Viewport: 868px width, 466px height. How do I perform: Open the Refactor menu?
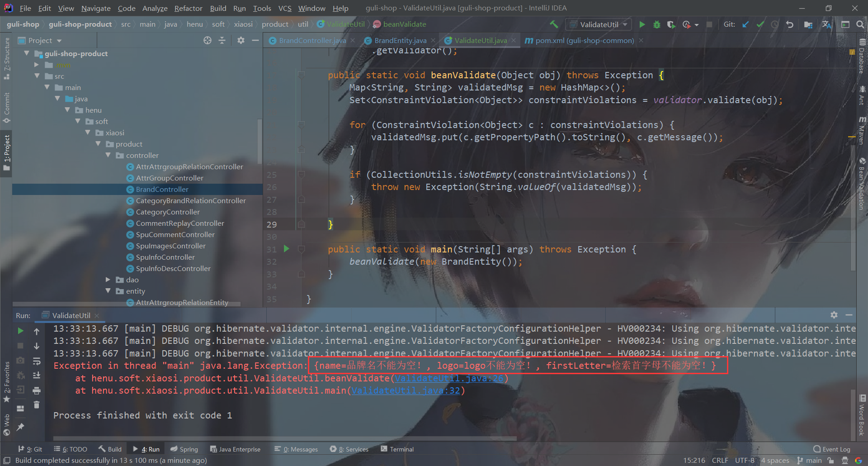pyautogui.click(x=188, y=8)
